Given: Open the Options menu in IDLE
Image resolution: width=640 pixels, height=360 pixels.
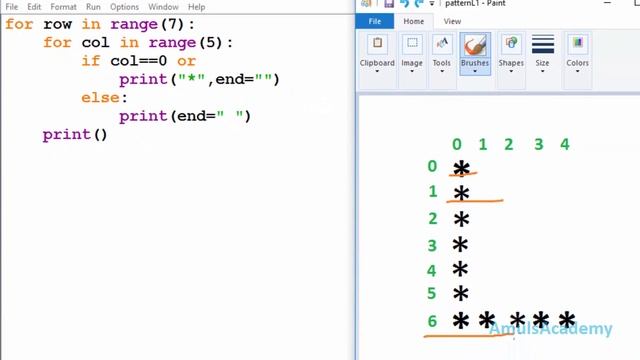Looking at the screenshot, I should point(124,7).
